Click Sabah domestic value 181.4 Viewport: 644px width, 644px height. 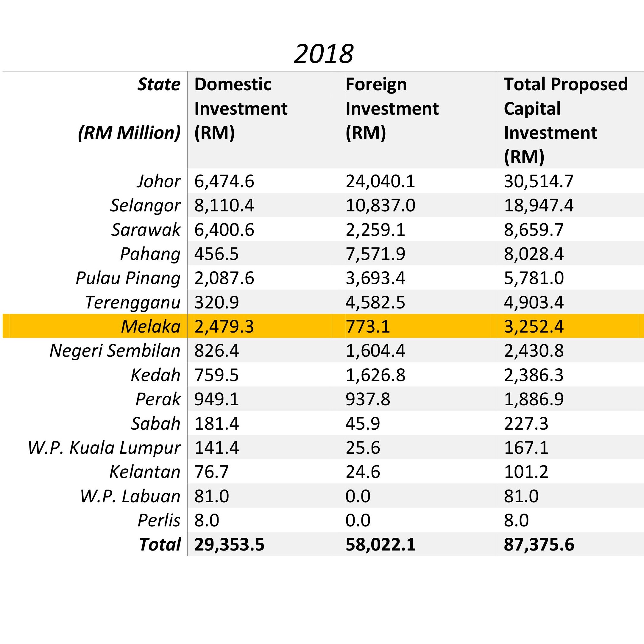click(x=217, y=423)
